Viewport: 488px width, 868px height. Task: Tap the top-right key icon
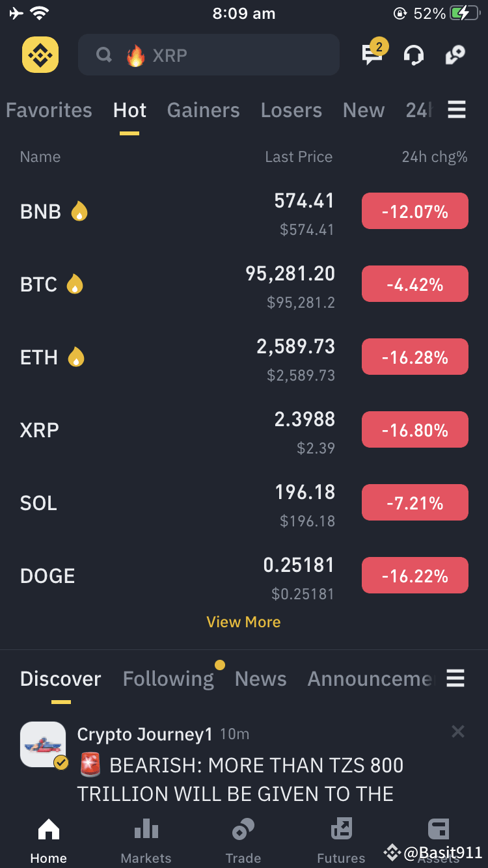[x=455, y=55]
